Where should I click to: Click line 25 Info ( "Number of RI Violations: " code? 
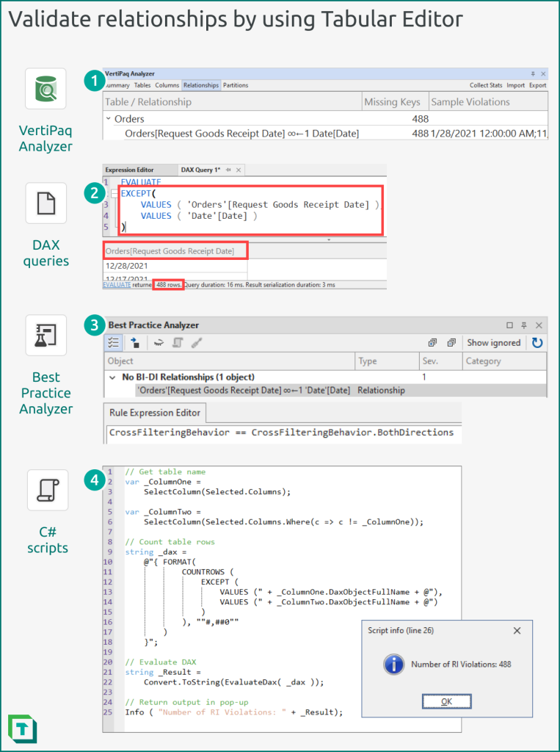234,712
